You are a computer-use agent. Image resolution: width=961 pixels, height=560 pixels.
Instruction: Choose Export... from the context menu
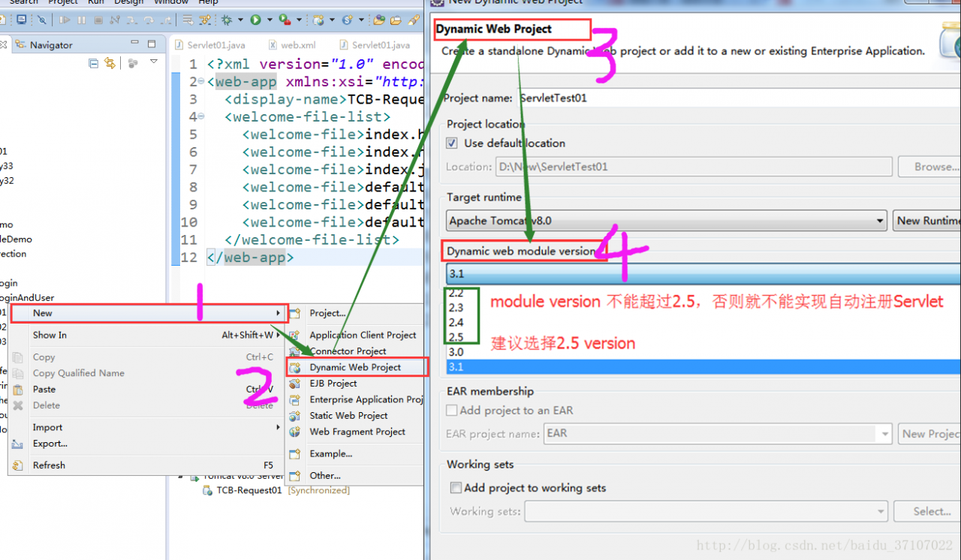coord(147,444)
